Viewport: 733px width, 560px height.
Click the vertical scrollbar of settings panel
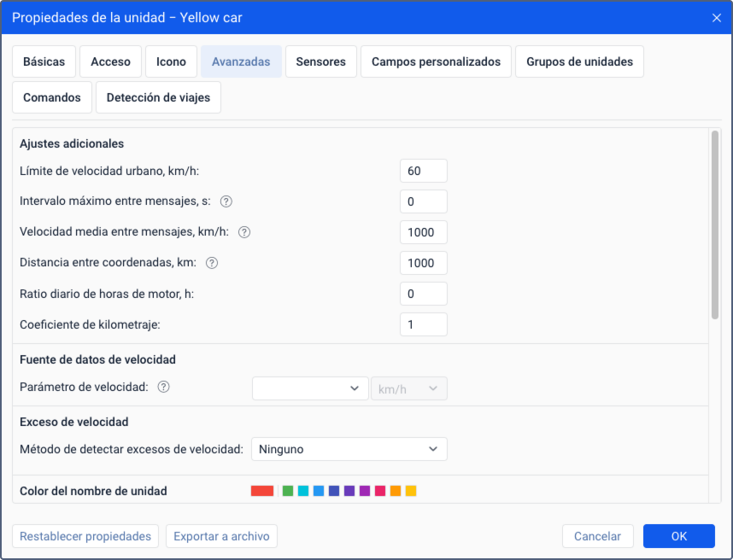click(715, 225)
